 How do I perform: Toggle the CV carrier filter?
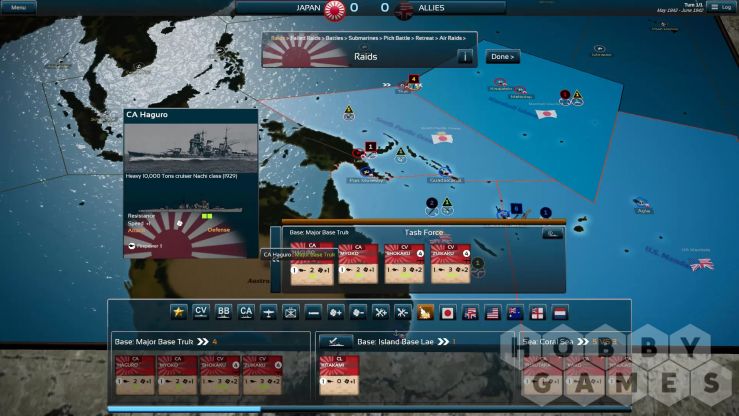(x=201, y=312)
